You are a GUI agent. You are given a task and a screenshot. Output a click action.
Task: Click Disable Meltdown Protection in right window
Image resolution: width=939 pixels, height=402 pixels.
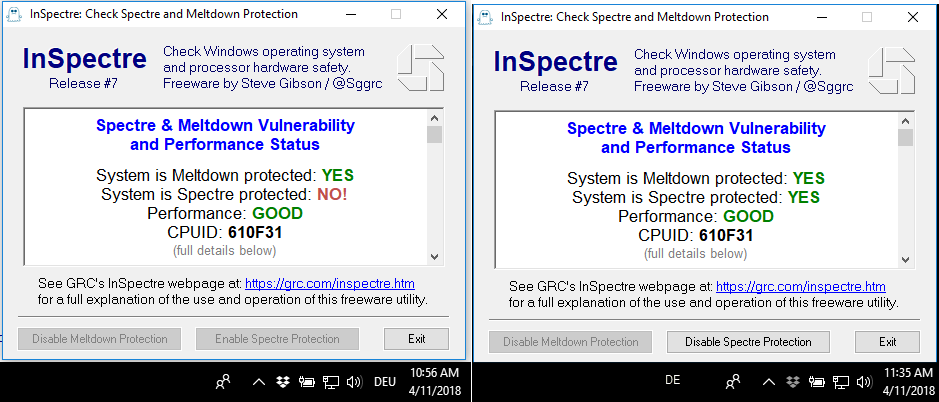pyautogui.click(x=570, y=342)
